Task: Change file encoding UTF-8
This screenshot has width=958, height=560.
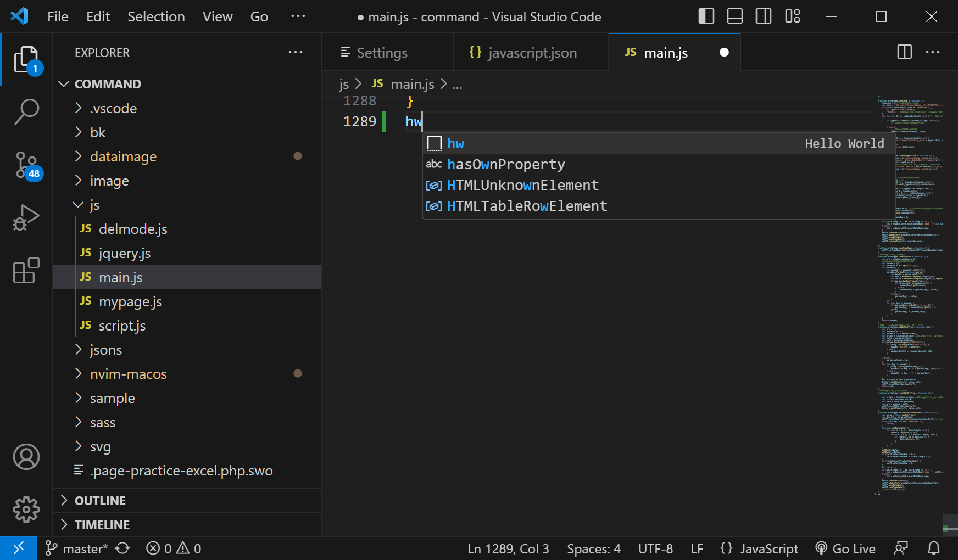Action: (x=655, y=548)
